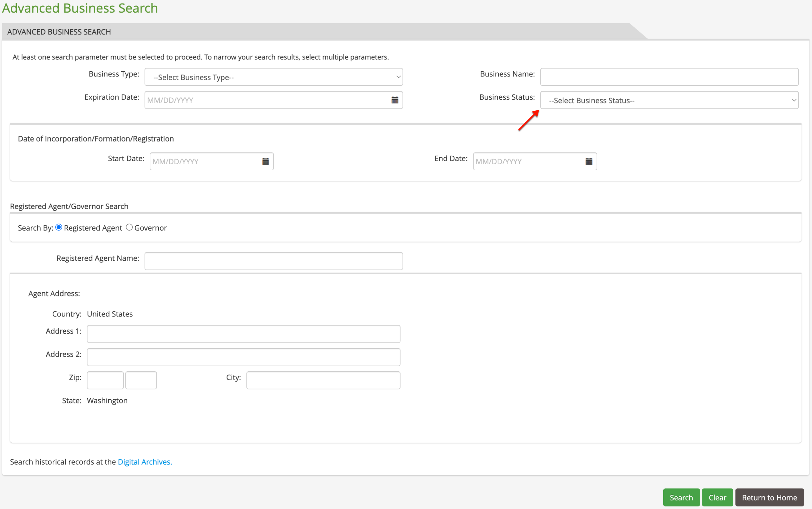Click the 'Expiration Date:' label

pos(112,97)
